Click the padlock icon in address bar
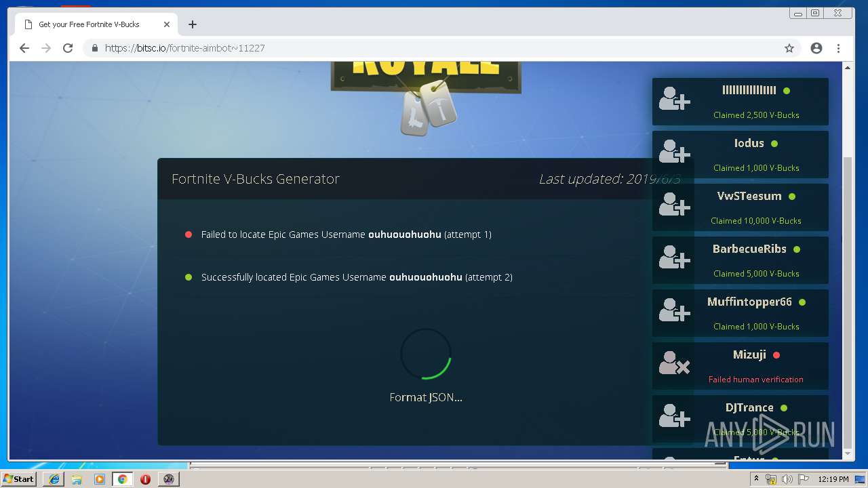 point(94,48)
